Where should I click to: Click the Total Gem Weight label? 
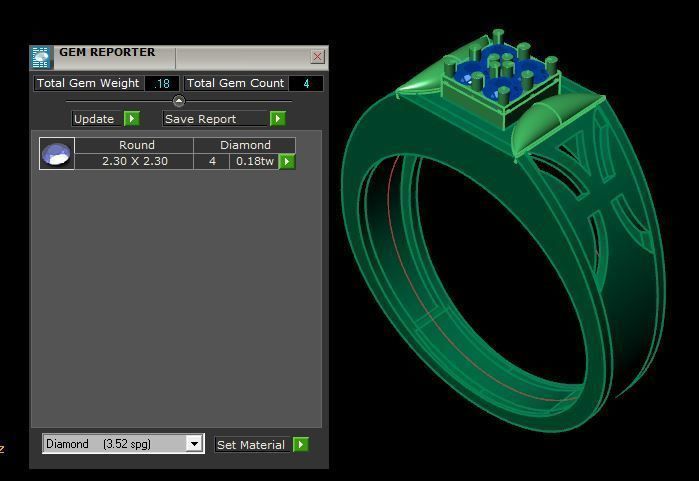click(x=88, y=83)
